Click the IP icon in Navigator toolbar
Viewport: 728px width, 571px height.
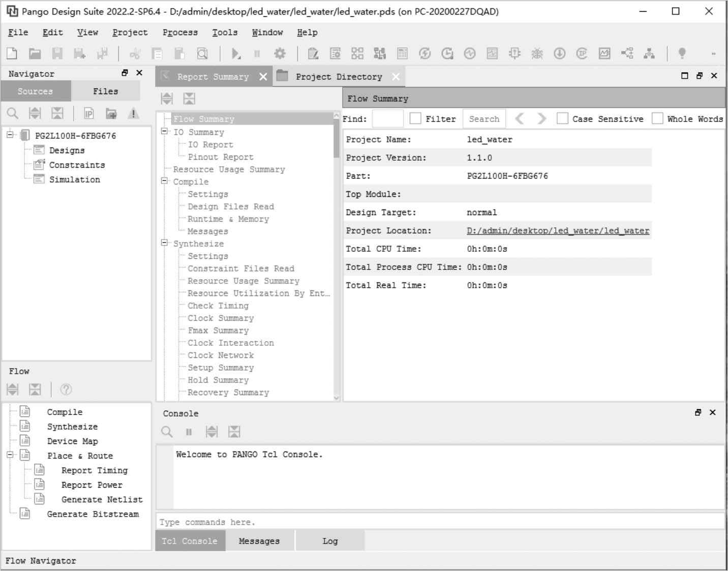[x=89, y=113]
